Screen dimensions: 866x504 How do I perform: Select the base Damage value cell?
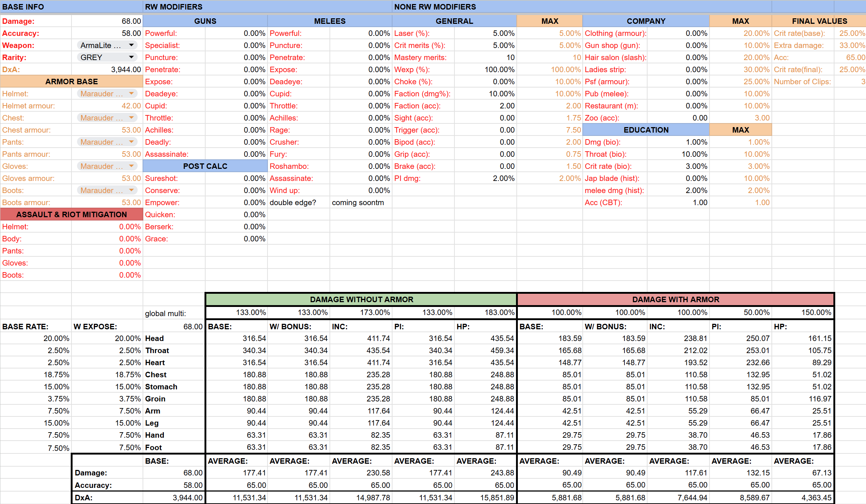(107, 21)
